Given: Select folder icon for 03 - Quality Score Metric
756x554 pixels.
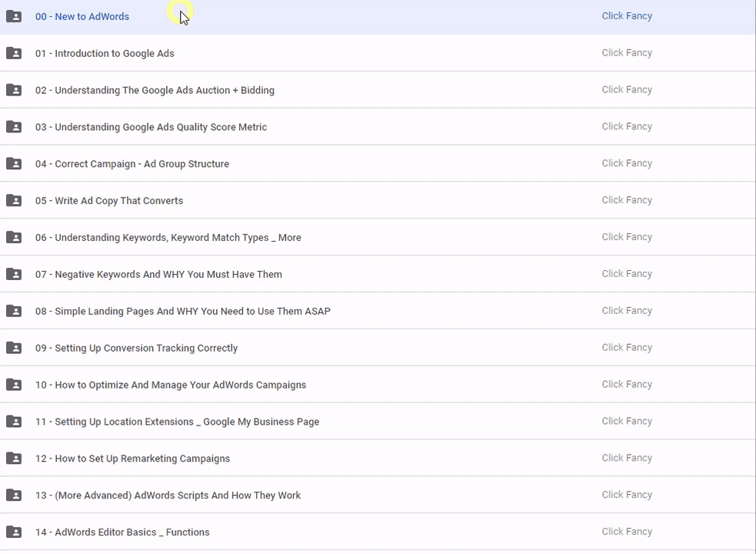Looking at the screenshot, I should 14,127.
